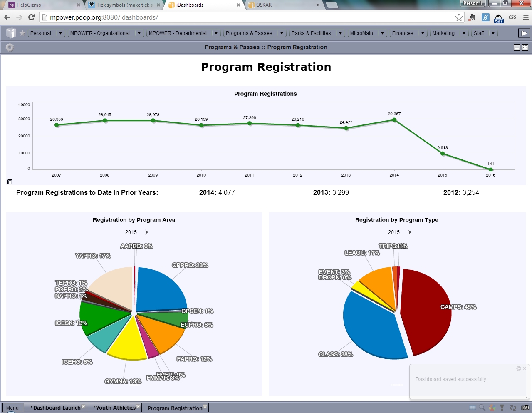Click the iDashboards logo icon in the menu bar

pyautogui.click(x=11, y=33)
